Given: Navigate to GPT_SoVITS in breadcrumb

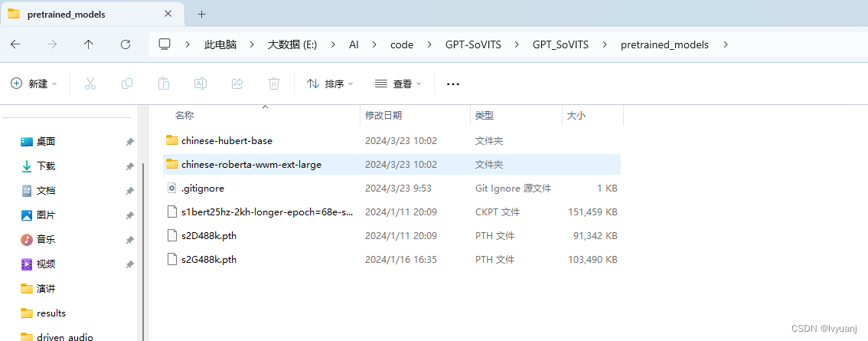Looking at the screenshot, I should [561, 45].
